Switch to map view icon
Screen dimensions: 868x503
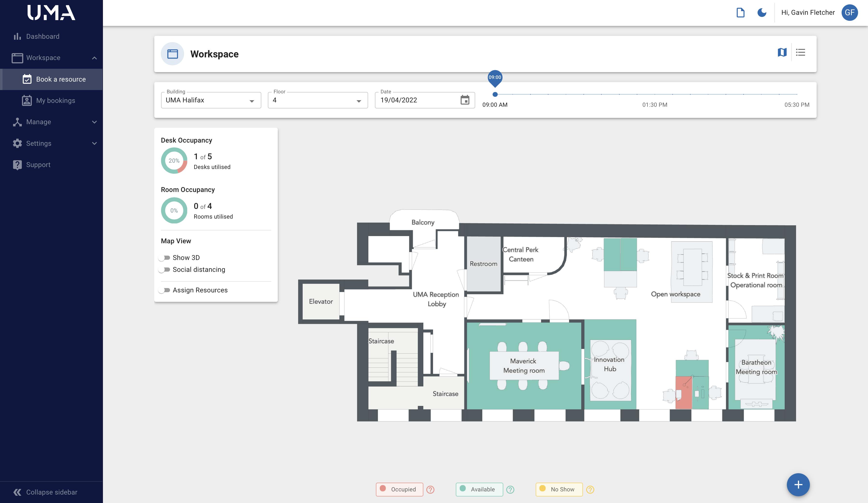[x=782, y=52]
